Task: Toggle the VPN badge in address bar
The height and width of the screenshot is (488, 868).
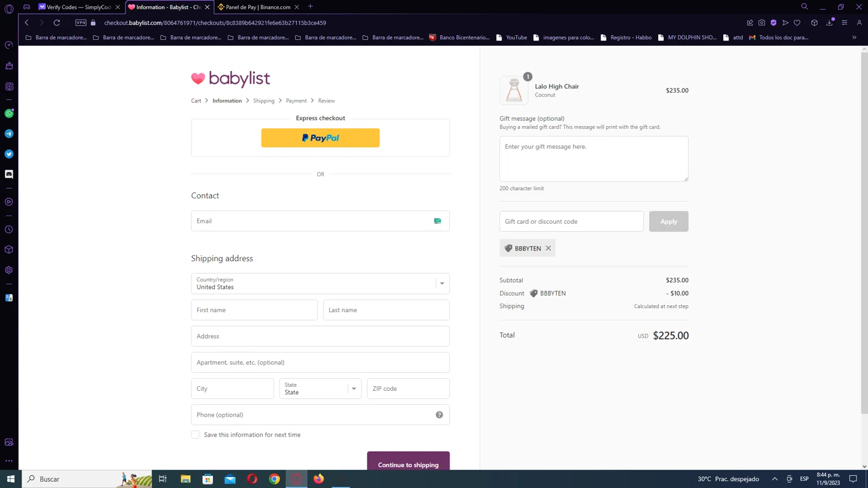Action: 81,23
